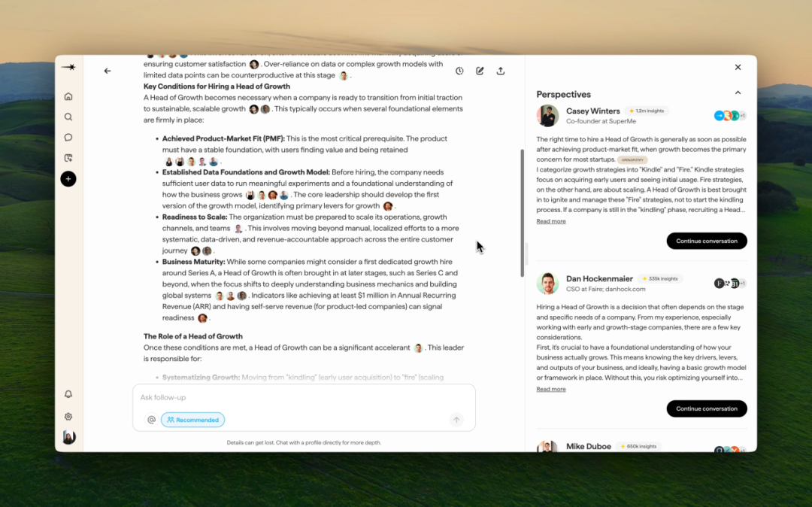
Task: Toggle the Recommended chip in composer
Action: click(192, 420)
